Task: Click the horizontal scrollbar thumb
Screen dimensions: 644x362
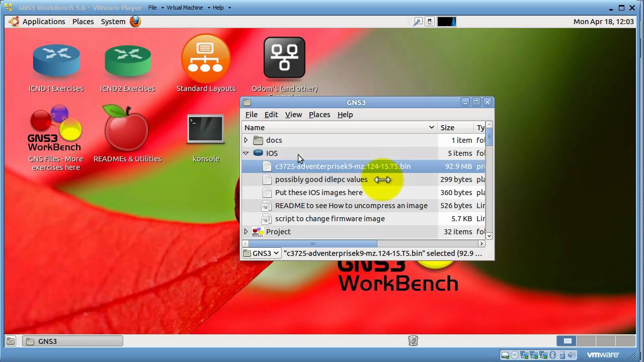Action: click(312, 243)
